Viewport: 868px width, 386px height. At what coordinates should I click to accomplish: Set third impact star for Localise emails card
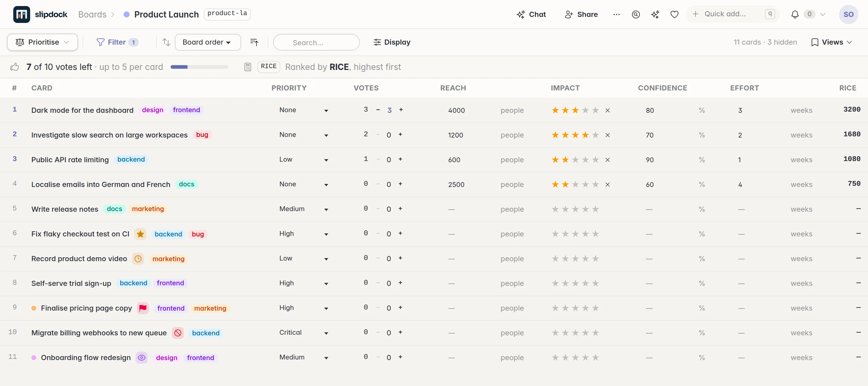coord(576,184)
